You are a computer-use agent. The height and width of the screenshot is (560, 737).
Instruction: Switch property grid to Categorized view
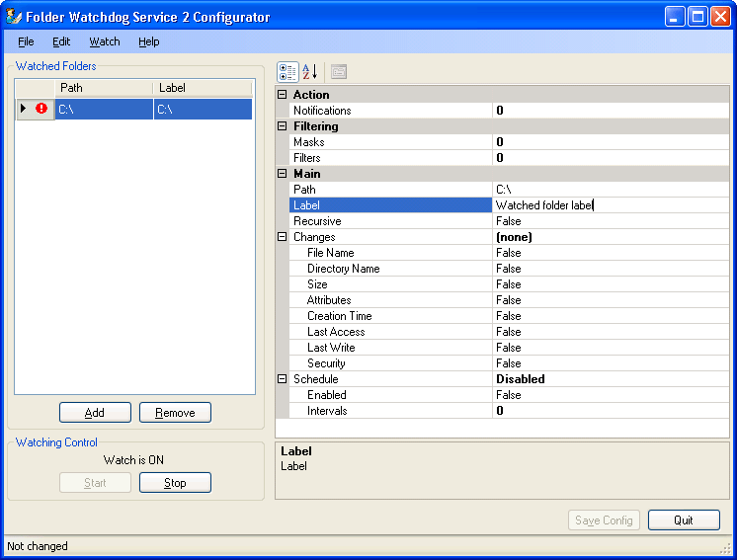point(287,72)
